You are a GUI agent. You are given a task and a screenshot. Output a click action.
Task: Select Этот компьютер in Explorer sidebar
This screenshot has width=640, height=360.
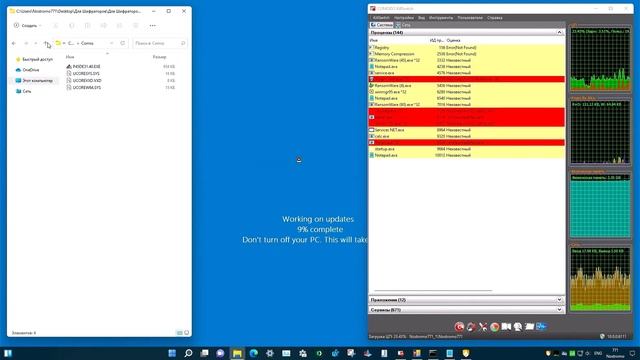(34, 80)
